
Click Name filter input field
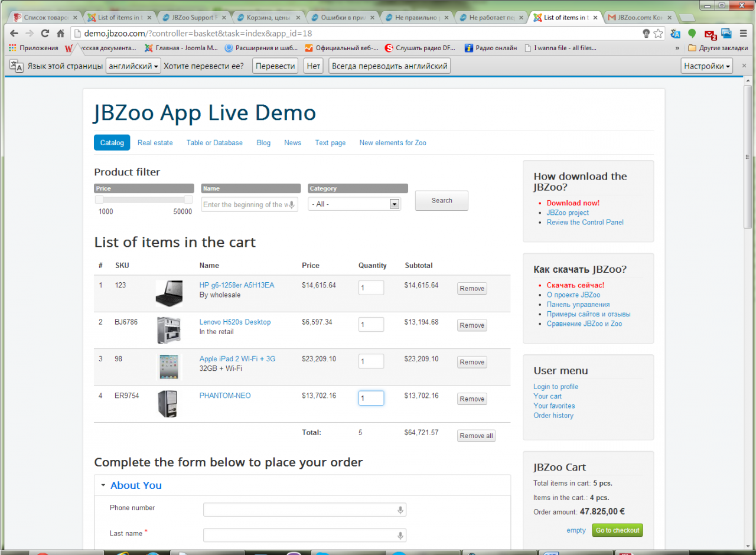pyautogui.click(x=249, y=205)
